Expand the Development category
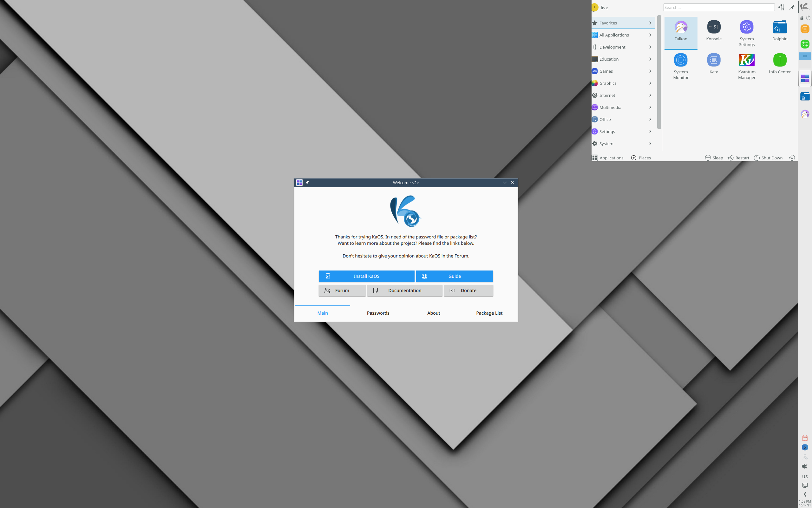The width and height of the screenshot is (812, 508). (x=623, y=47)
